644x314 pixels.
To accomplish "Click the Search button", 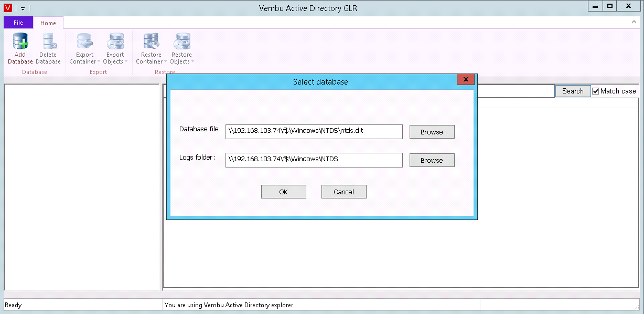I will pos(573,91).
